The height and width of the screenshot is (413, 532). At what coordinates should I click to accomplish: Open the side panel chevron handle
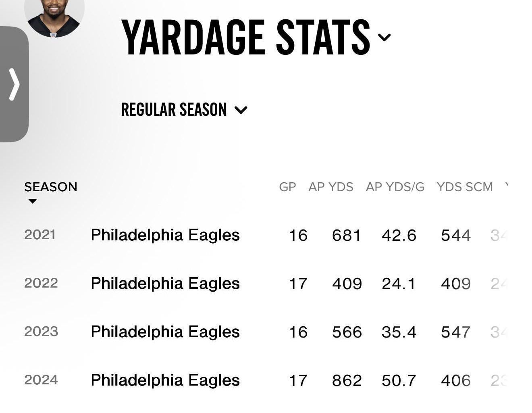[14, 84]
